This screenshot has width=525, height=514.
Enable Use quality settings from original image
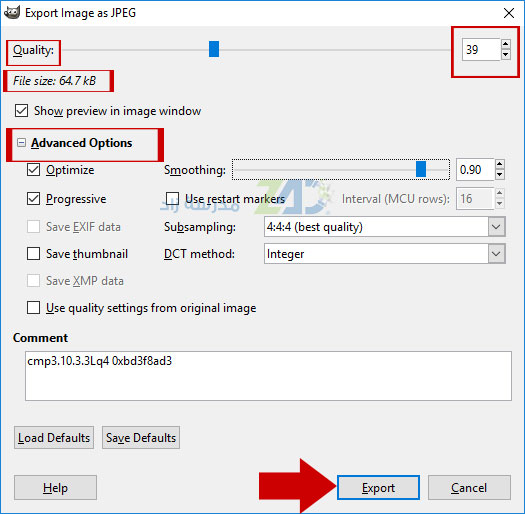33,308
